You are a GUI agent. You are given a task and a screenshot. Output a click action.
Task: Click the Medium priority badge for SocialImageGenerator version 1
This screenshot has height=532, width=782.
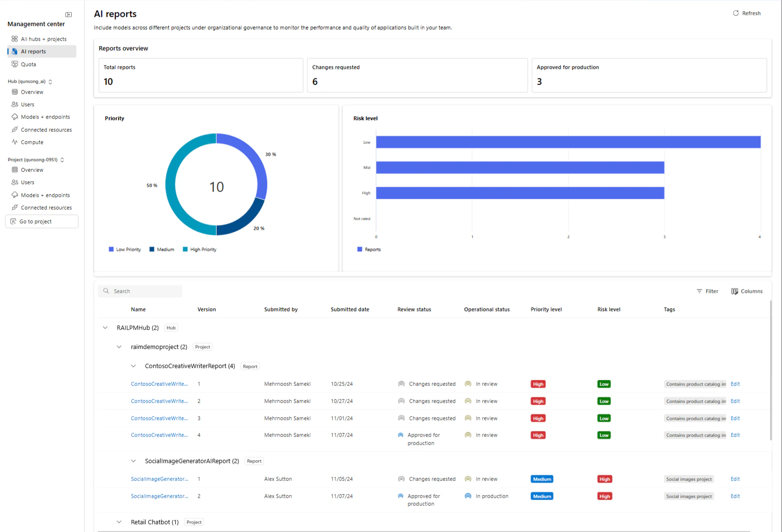542,479
